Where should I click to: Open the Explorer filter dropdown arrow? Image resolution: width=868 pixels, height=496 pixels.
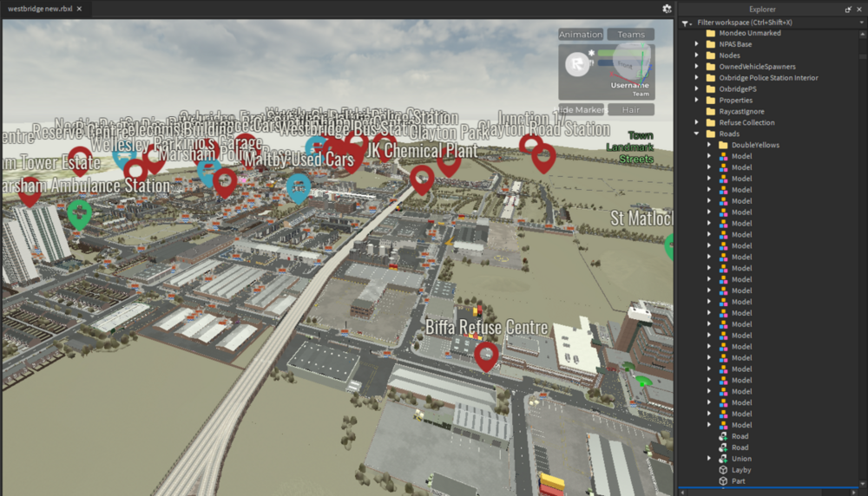pos(861,23)
